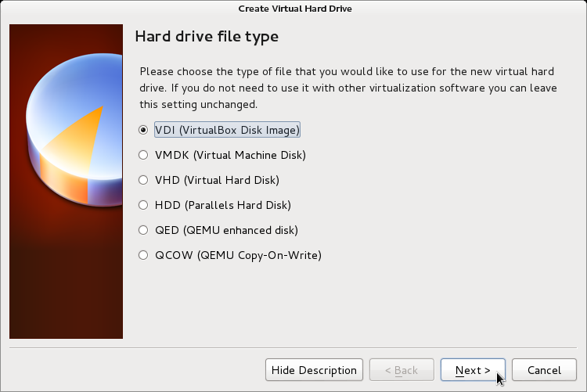Pick HDD (Parallels Hard Disk) option
This screenshot has width=587, height=392.
coord(143,205)
